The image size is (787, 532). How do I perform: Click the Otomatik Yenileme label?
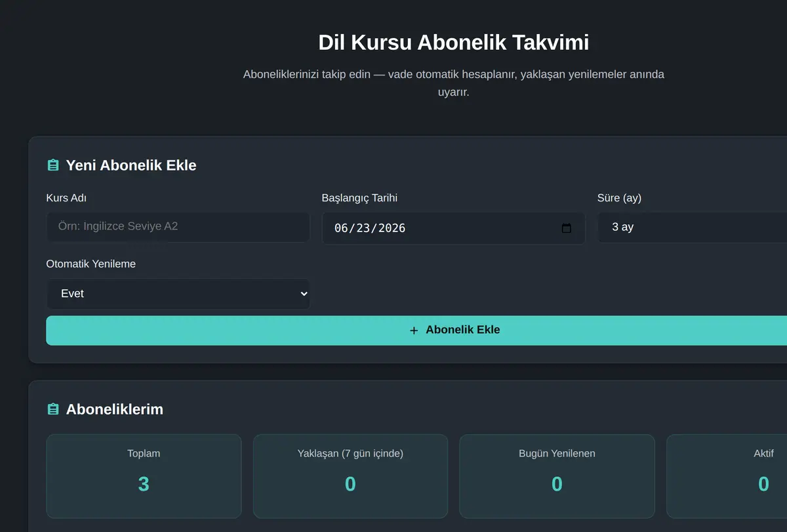(91, 264)
